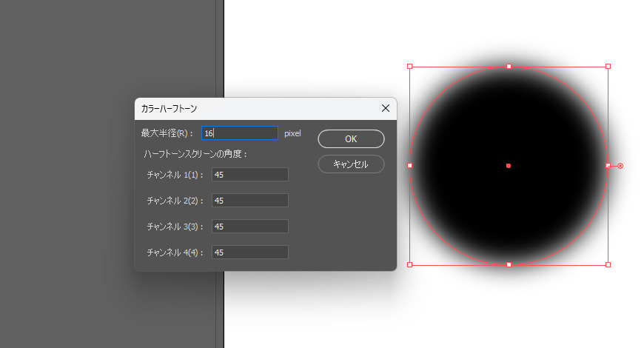644x348 pixels.
Task: Click the キャンセル button
Action: (x=351, y=164)
